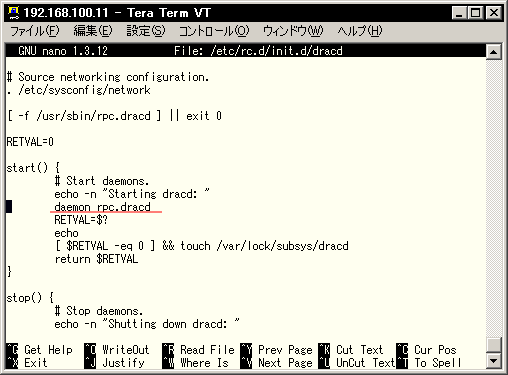
Task: Click the '# Stop daemons.' comment
Action: (x=99, y=311)
